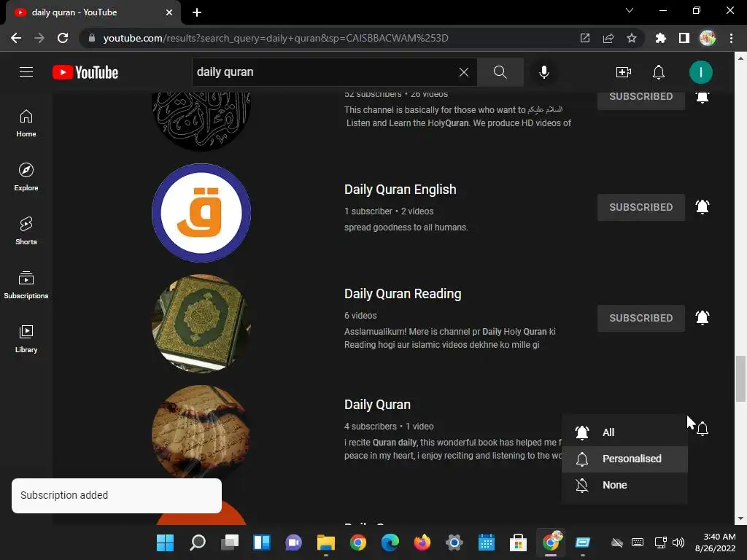Click SUBSCRIBED for Daily Quran Reading
747x560 pixels.
640,318
